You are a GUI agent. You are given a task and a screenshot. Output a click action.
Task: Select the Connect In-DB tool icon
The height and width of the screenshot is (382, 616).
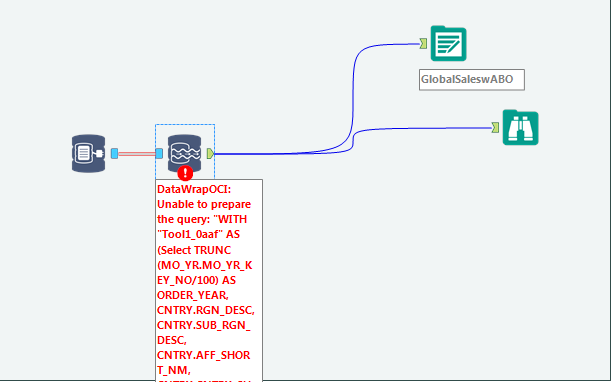coord(88,153)
